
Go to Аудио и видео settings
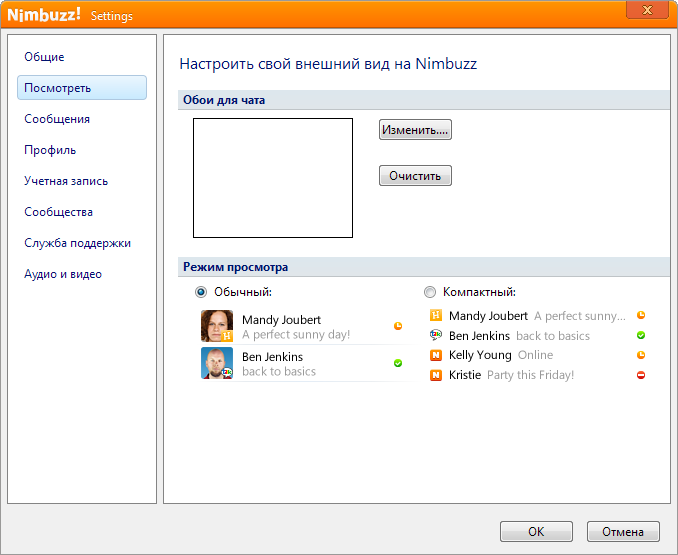(x=63, y=274)
